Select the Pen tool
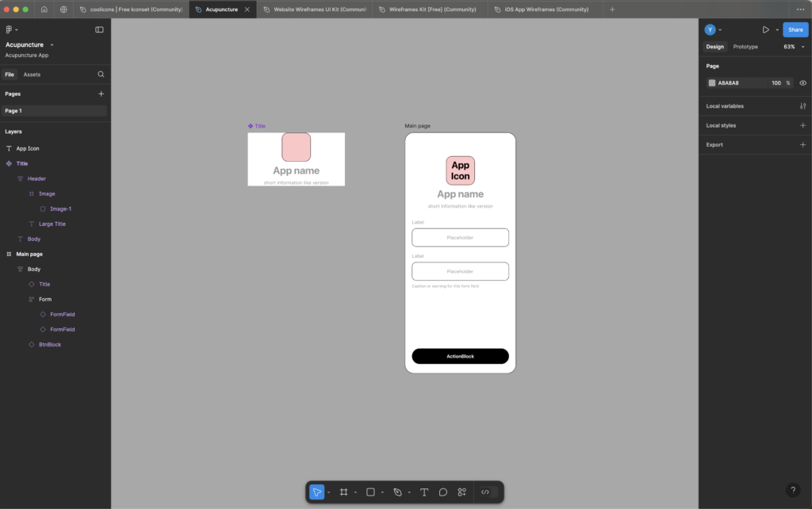 398,492
